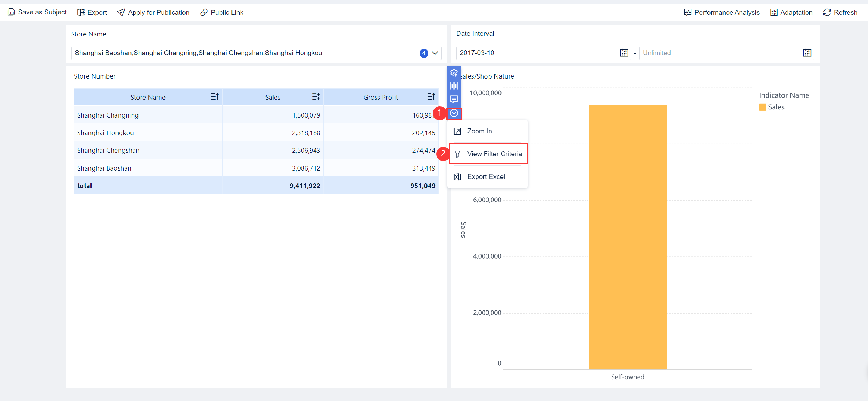Switch chart type using the bar chart icon
Screen dimensions: 868x401
click(x=454, y=86)
